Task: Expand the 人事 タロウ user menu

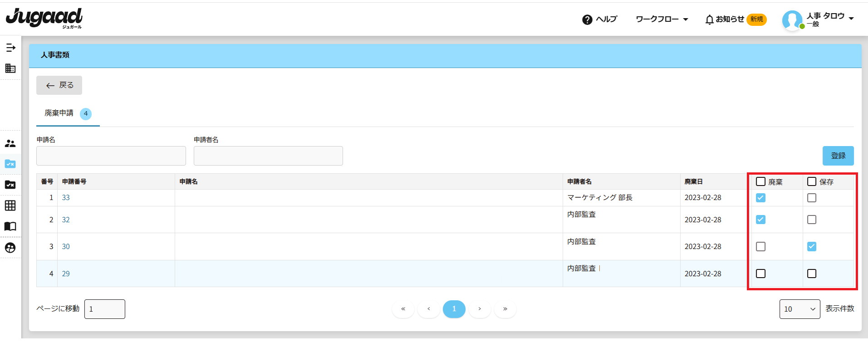Action: coord(829,20)
